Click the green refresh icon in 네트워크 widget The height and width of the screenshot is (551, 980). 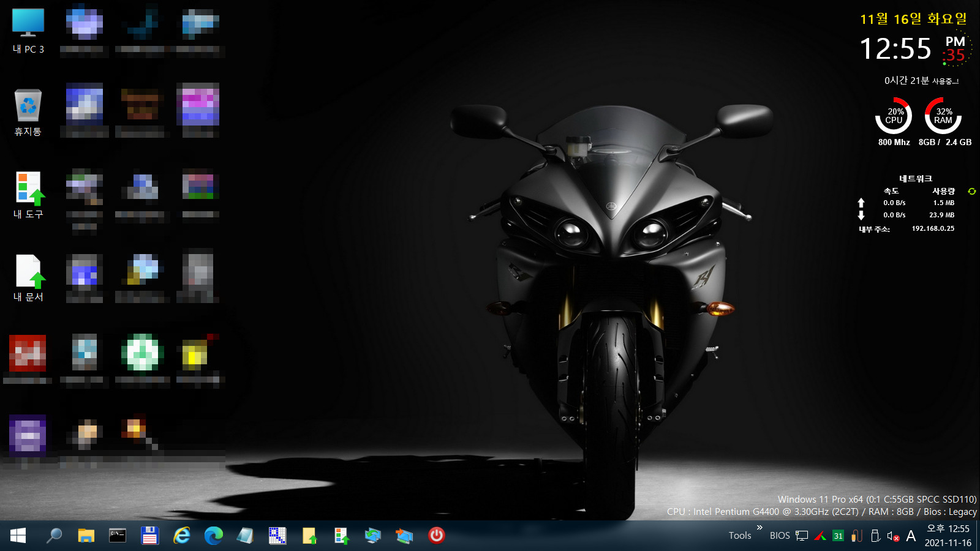(x=971, y=192)
